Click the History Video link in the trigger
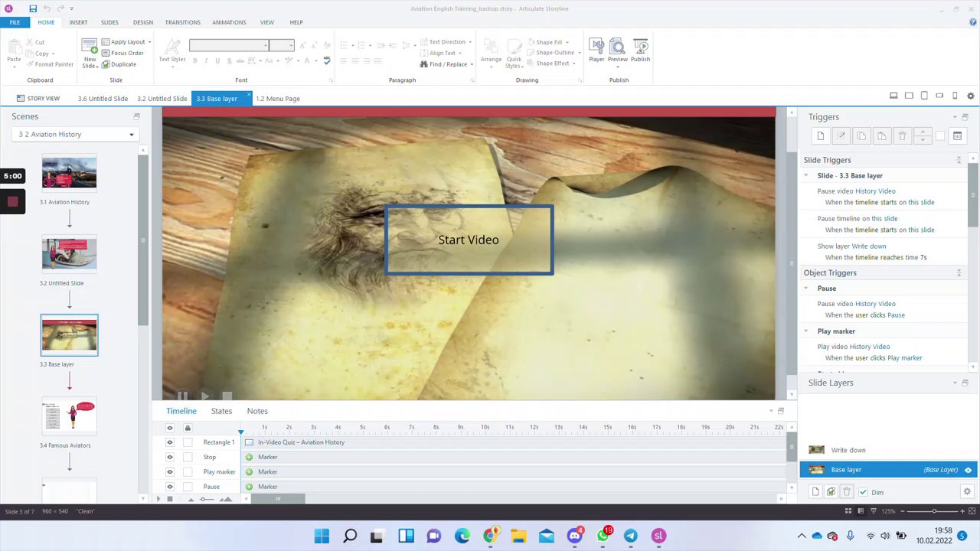Image resolution: width=980 pixels, height=551 pixels. pyautogui.click(x=875, y=191)
